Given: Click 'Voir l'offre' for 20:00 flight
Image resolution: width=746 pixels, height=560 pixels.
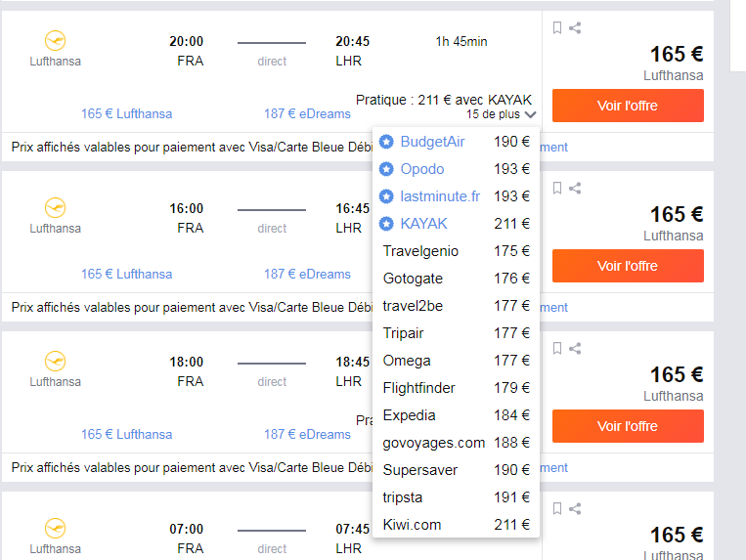Looking at the screenshot, I should point(628,106).
